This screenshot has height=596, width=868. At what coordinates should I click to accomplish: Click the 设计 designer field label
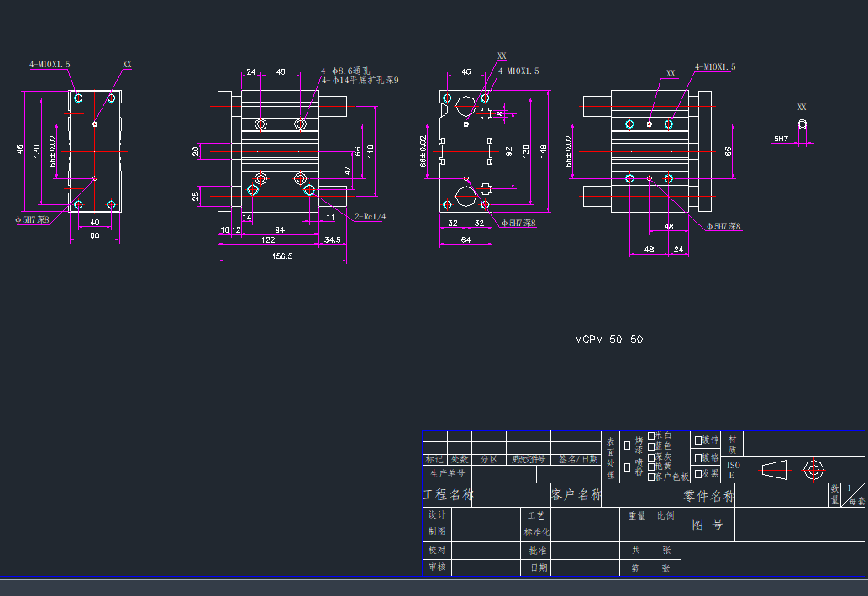point(437,514)
